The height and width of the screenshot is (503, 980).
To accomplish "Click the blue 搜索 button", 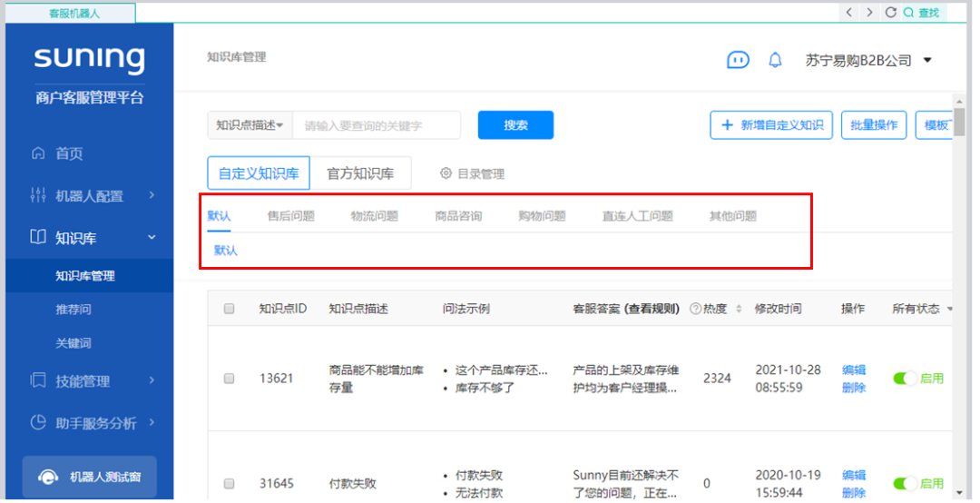I will tap(515, 125).
